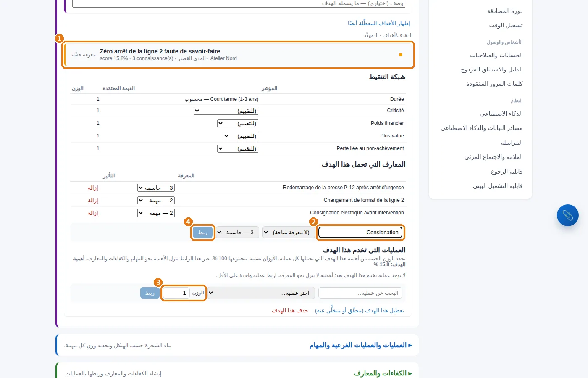
Task: Open the Plus-value rating dropdown
Action: coord(241,136)
